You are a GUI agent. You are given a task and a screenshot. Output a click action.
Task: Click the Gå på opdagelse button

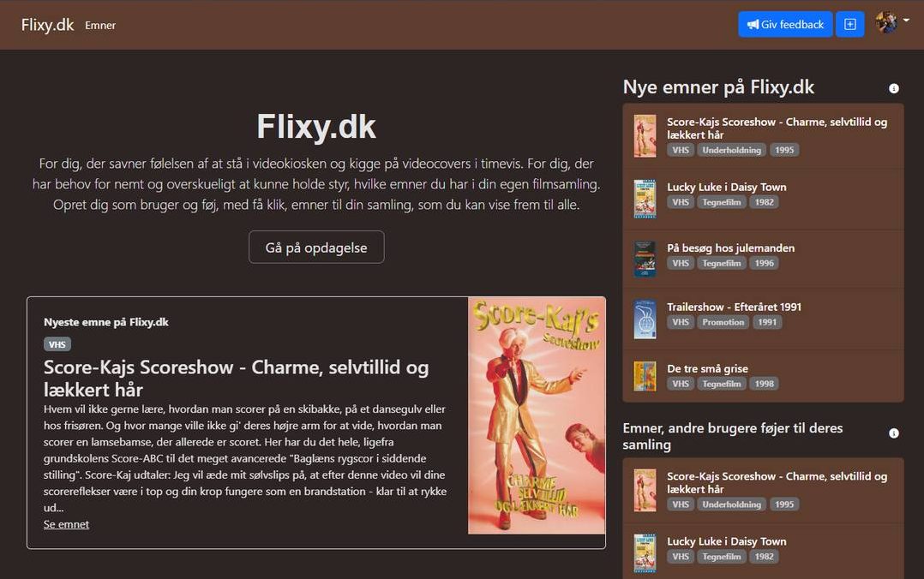[x=316, y=248]
